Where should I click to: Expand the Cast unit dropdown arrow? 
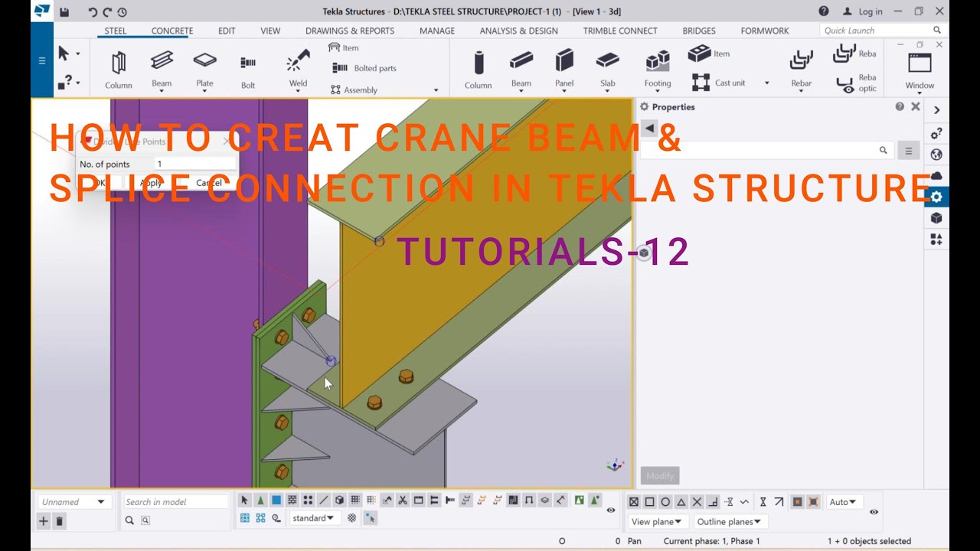[x=766, y=83]
